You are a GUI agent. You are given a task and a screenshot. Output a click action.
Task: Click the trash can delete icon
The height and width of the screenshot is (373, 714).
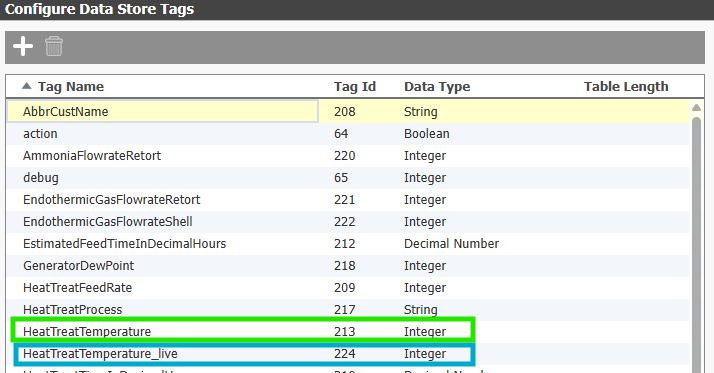(x=54, y=46)
